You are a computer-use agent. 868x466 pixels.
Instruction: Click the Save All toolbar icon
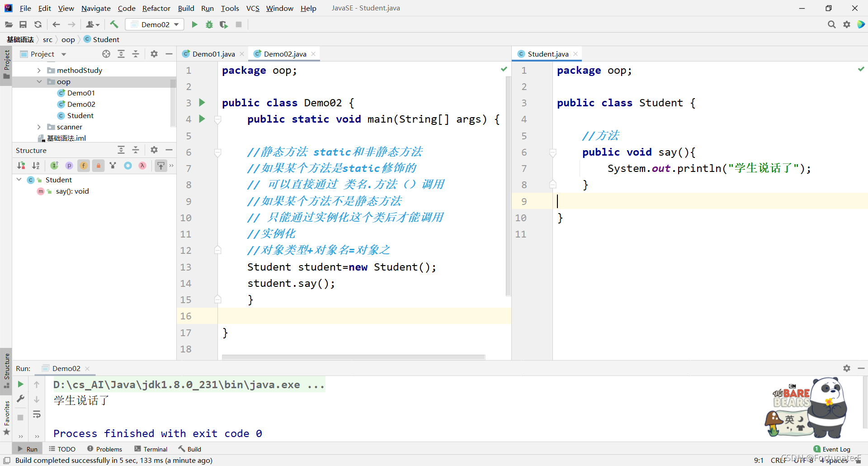tap(23, 24)
